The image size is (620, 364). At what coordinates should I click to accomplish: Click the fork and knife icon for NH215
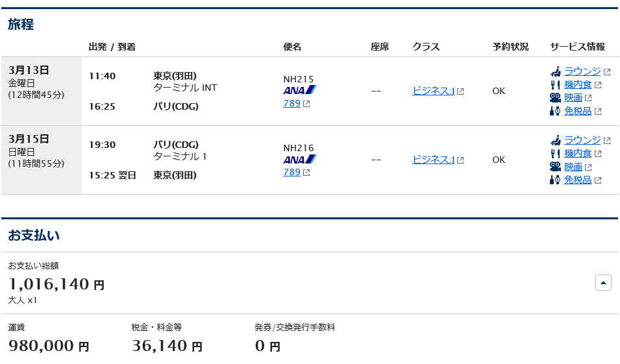[x=555, y=84]
